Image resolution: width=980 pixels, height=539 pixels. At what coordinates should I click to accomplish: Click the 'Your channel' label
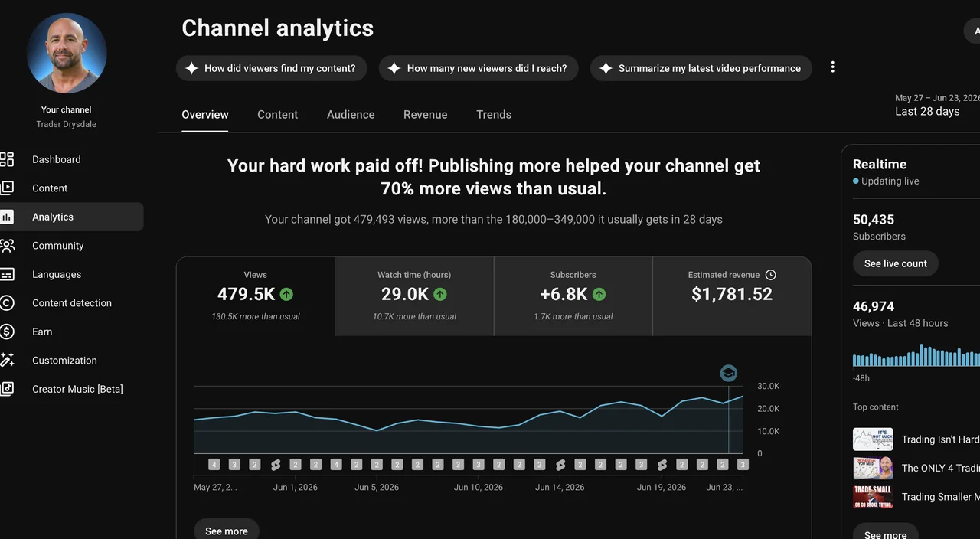coord(67,109)
